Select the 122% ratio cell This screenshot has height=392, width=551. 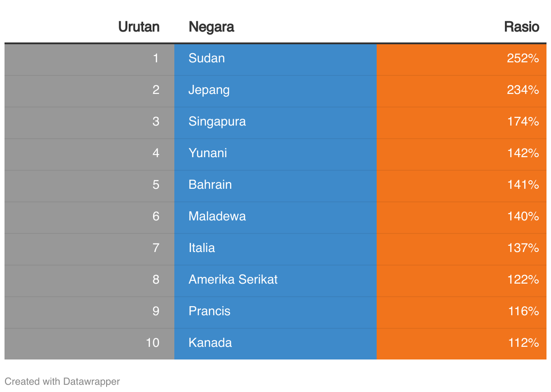(x=461, y=280)
